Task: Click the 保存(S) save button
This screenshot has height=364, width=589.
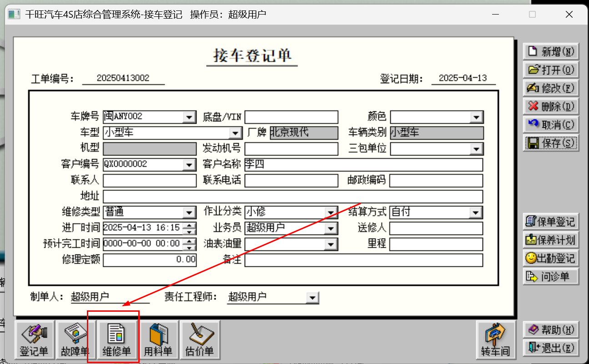Action: click(x=551, y=143)
